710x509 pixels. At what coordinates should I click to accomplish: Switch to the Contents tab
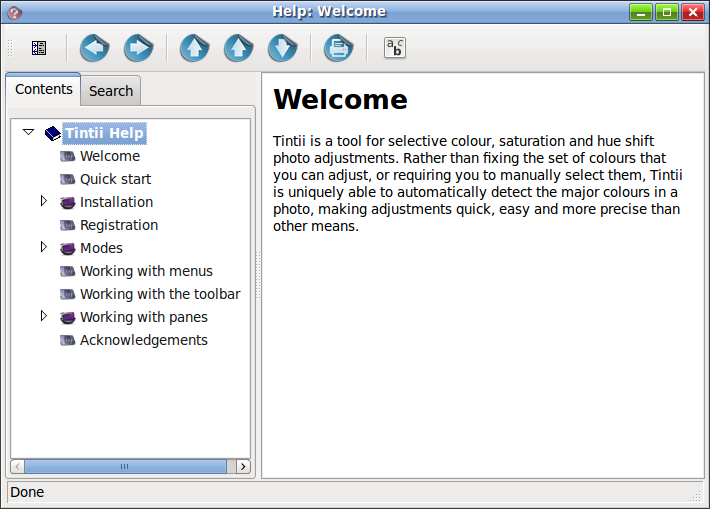[x=43, y=89]
